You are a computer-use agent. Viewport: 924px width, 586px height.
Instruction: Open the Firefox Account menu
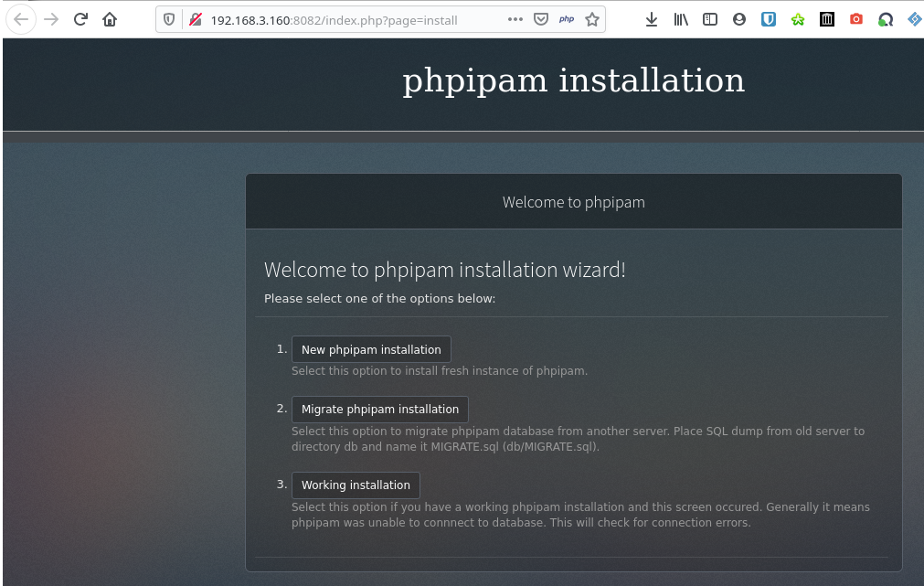click(x=739, y=18)
